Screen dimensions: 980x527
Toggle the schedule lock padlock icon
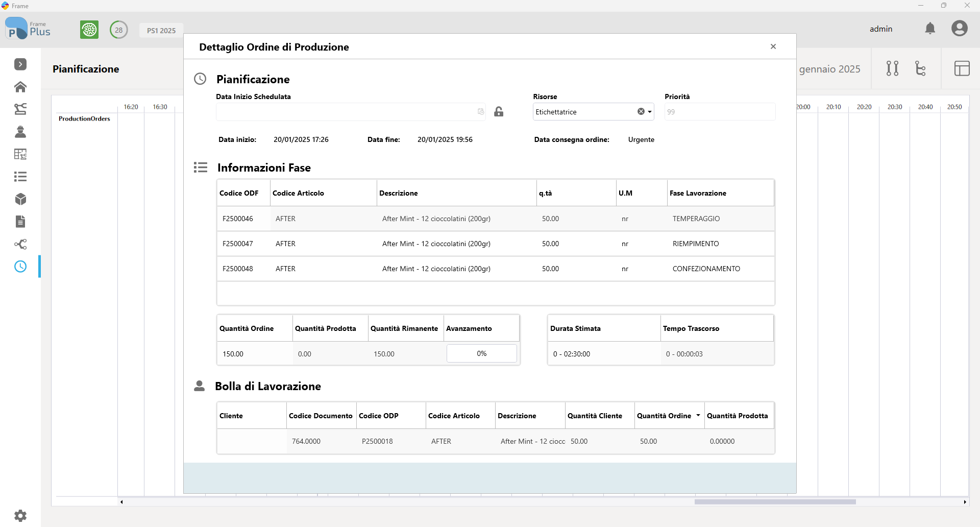pos(499,111)
